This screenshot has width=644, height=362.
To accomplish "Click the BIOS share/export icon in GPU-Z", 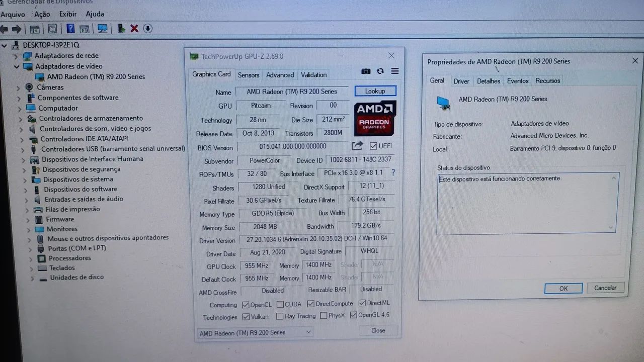I will click(x=357, y=146).
